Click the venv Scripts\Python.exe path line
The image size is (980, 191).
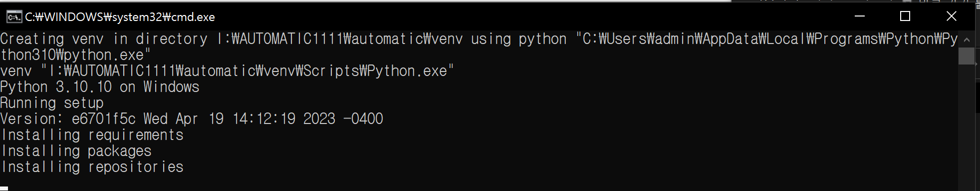click(x=227, y=71)
